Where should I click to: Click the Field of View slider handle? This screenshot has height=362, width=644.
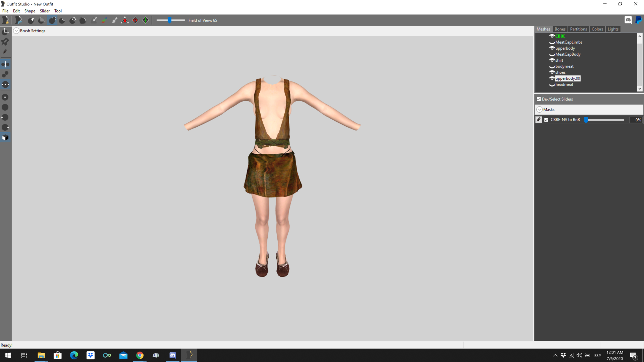pos(170,20)
